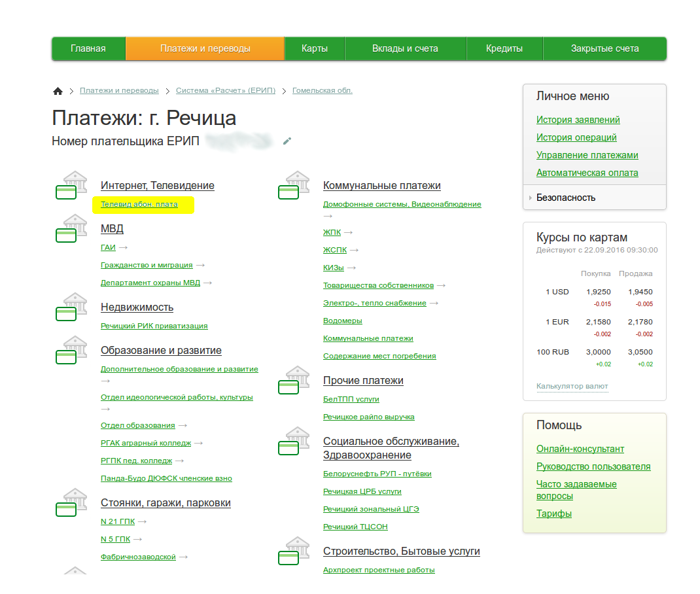Open Электро-, тепло снабжение link
Screen dimensions: 700x594
pyautogui.click(x=375, y=303)
